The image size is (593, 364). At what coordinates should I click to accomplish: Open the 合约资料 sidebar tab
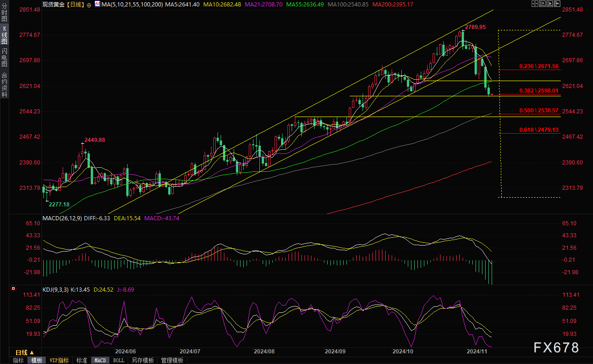[4, 85]
